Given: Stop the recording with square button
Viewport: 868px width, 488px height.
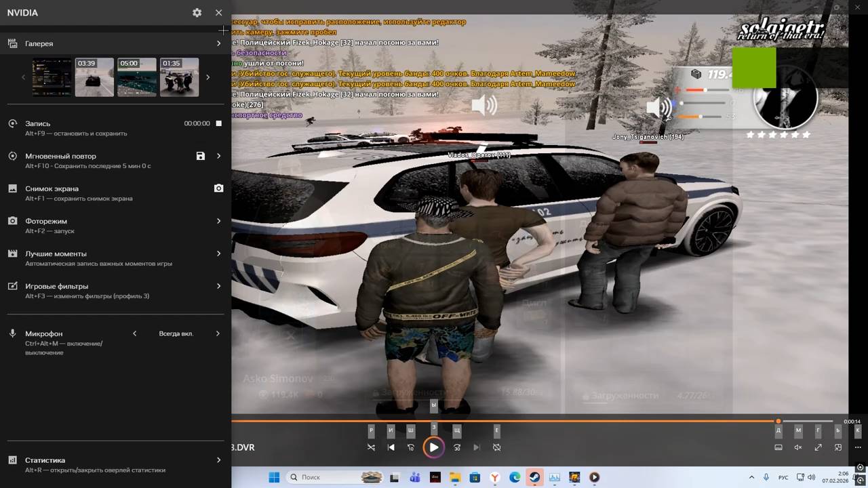Looking at the screenshot, I should [218, 123].
